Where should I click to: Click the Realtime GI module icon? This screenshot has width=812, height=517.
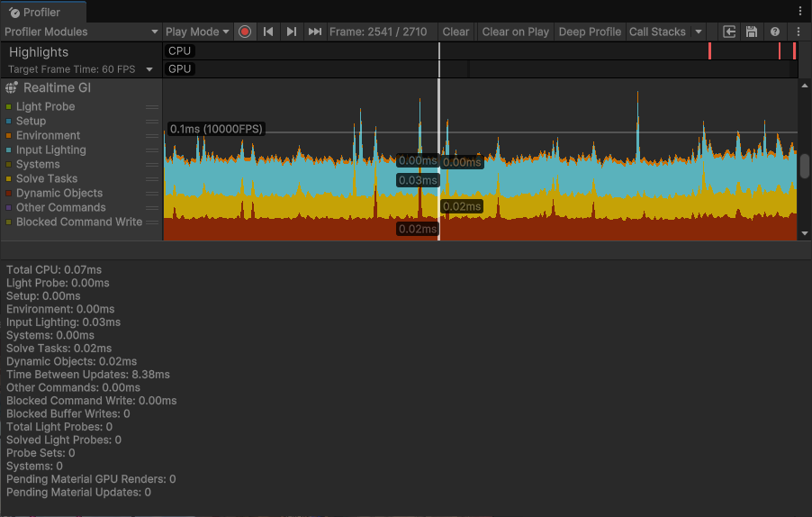tap(12, 88)
